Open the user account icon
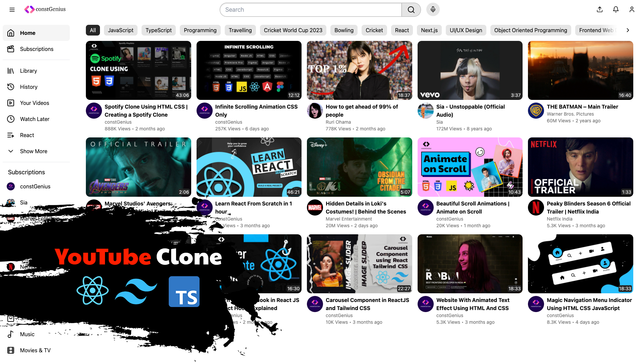 point(632,10)
